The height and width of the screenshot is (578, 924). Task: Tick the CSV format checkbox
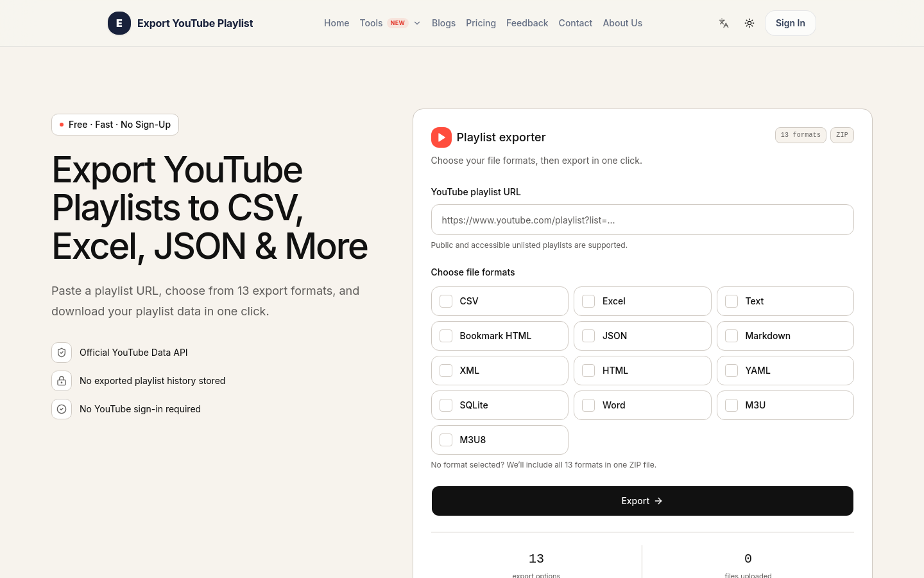tap(446, 301)
